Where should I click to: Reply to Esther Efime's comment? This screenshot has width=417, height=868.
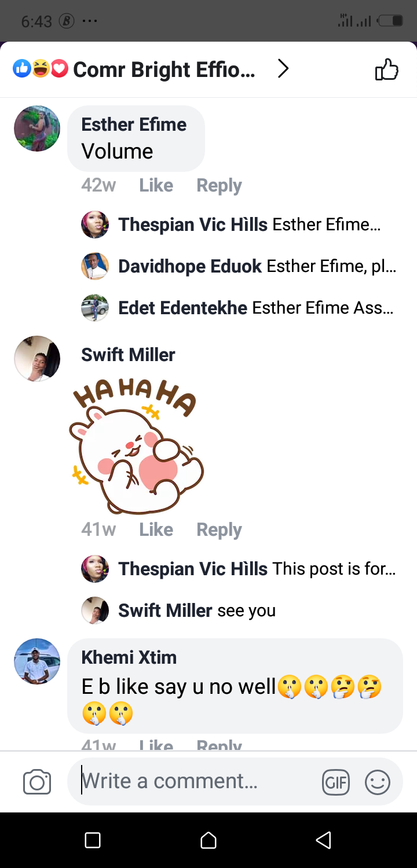[219, 185]
